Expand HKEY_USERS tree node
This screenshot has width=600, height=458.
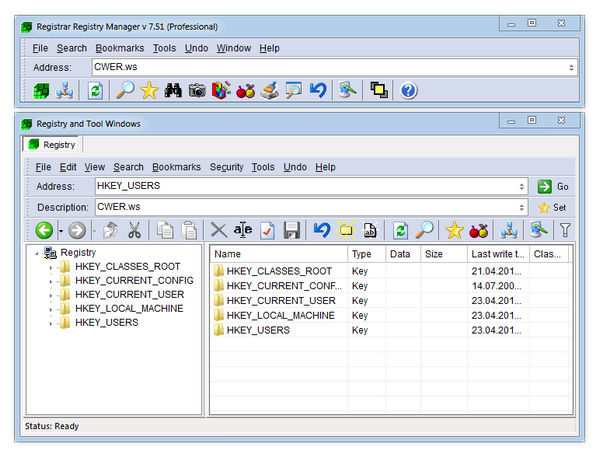[51, 324]
